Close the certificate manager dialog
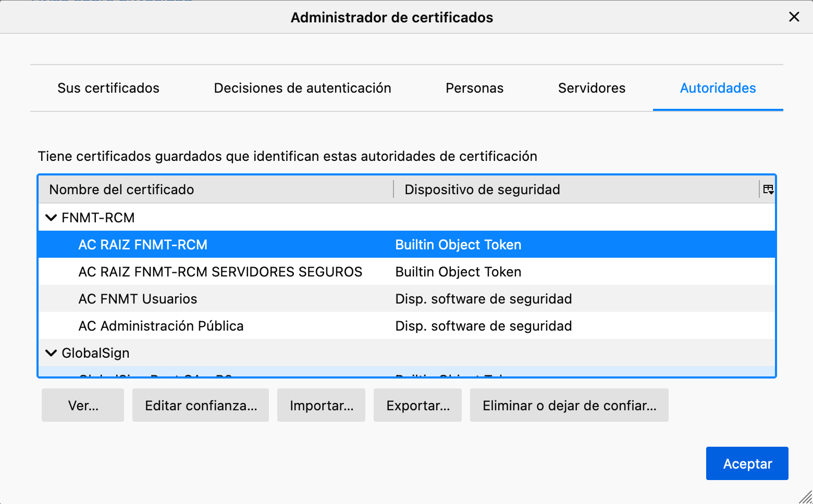The width and height of the screenshot is (813, 504). click(x=794, y=17)
